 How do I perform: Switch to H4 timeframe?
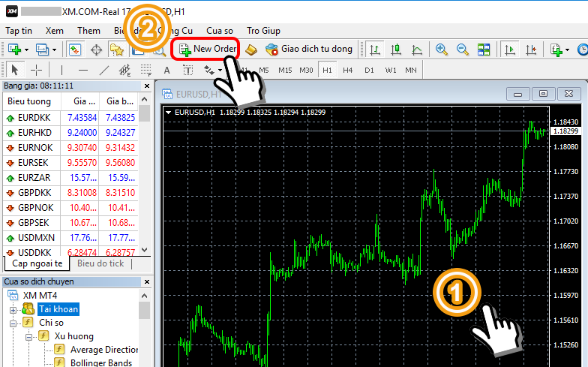tap(348, 71)
